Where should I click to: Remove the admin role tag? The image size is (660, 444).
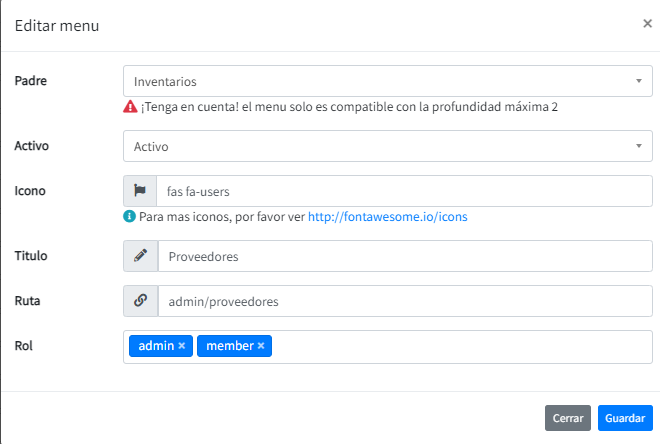(x=182, y=346)
